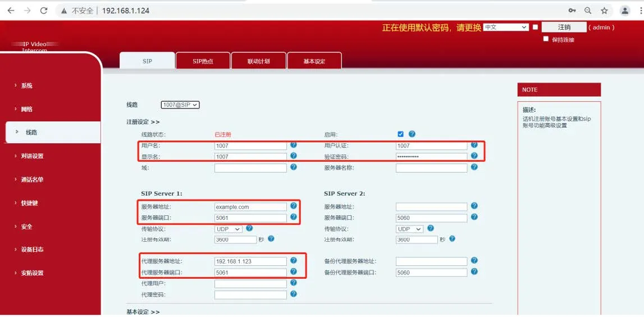Screen dimensions: 644x317
Task: Click help icon for SIP Server 1 服务器地址
Action: (293, 206)
